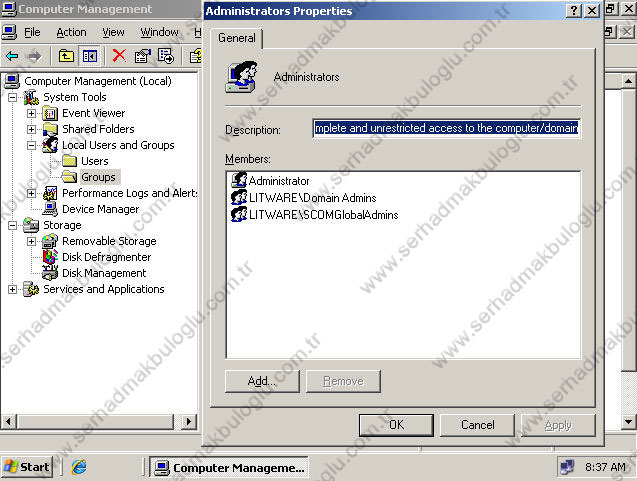Click the OK button

click(x=396, y=425)
